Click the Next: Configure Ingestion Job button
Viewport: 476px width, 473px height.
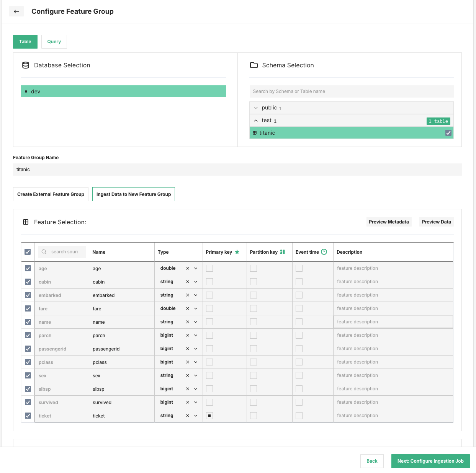pos(430,461)
